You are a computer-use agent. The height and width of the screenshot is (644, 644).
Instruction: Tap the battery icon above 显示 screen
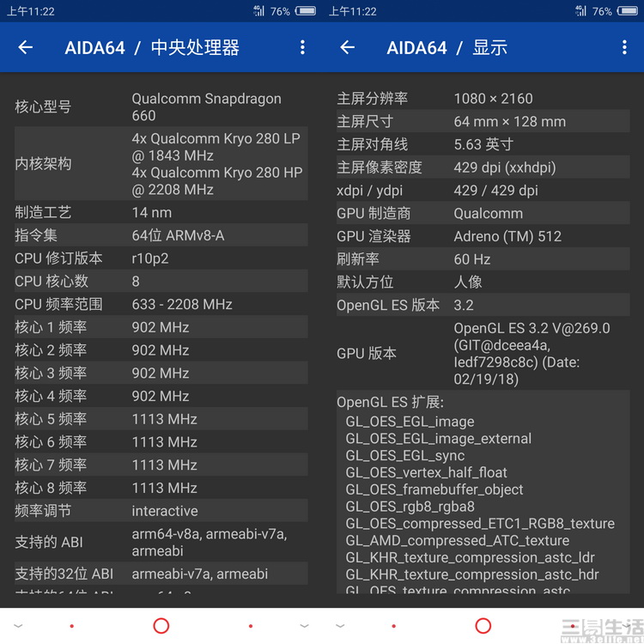tap(628, 10)
